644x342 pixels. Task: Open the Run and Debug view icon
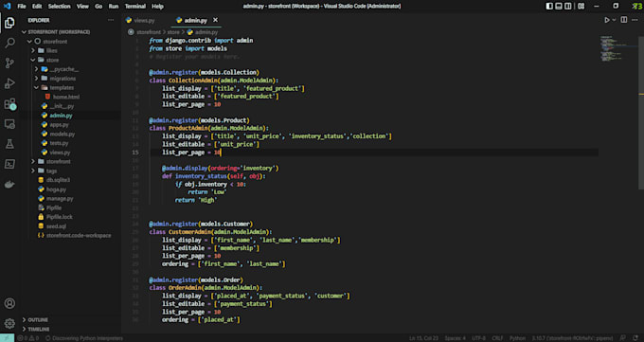pyautogui.click(x=9, y=83)
